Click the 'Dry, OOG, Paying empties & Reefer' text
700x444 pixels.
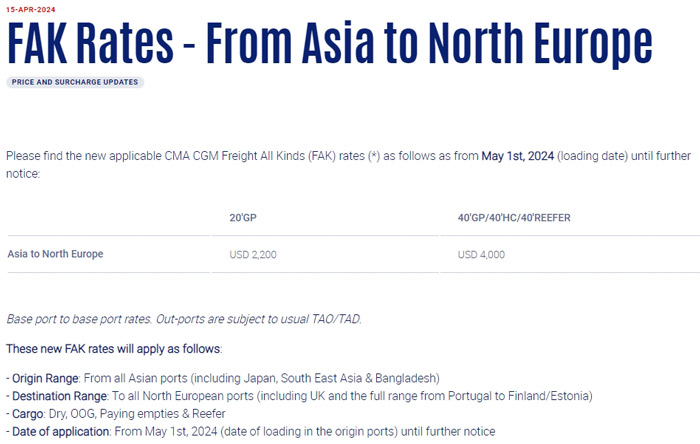click(137, 414)
